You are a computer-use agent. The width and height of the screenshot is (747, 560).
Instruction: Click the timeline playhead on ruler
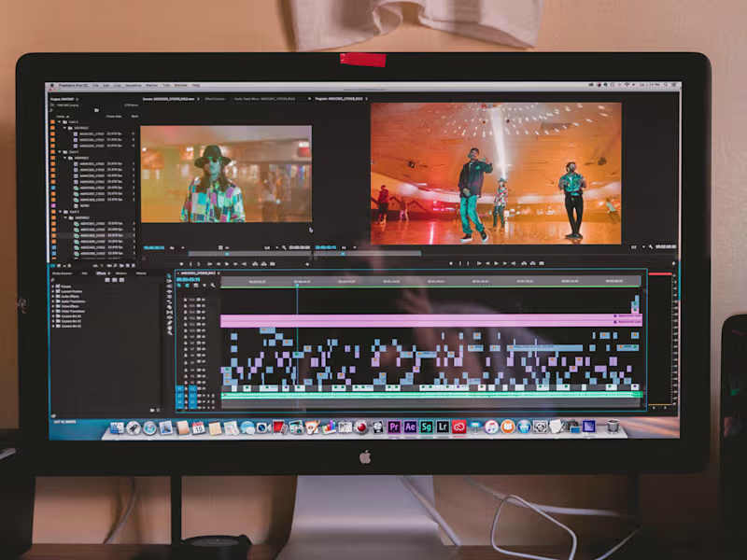[297, 285]
